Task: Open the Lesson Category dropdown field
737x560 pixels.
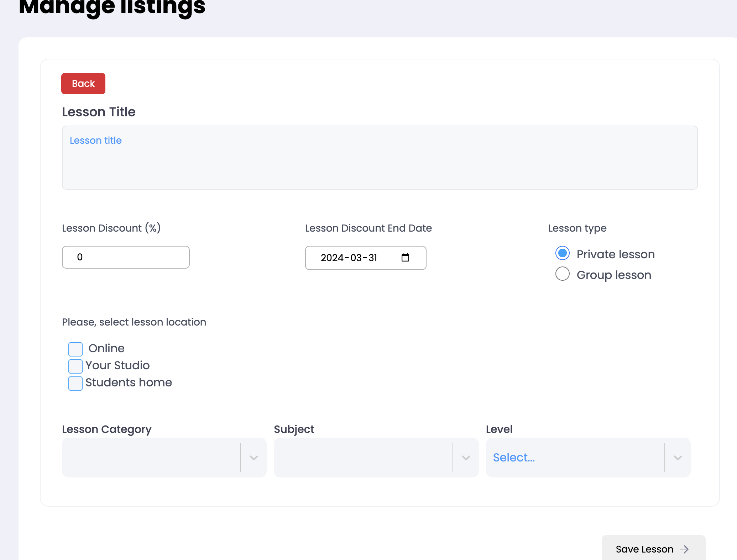Action: click(151, 458)
